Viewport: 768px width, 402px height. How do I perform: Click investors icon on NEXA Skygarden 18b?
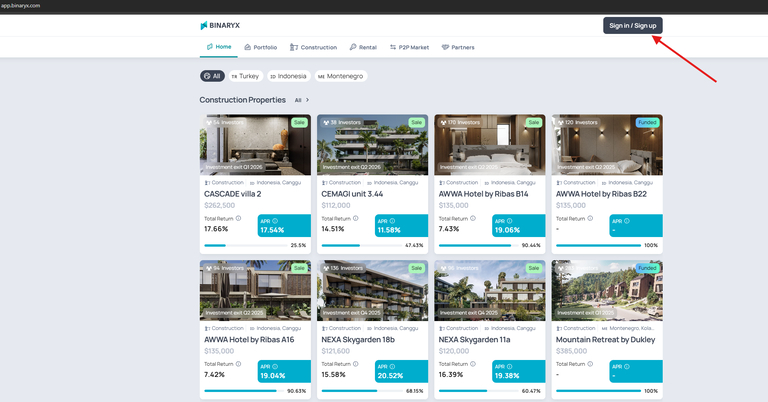[326, 268]
